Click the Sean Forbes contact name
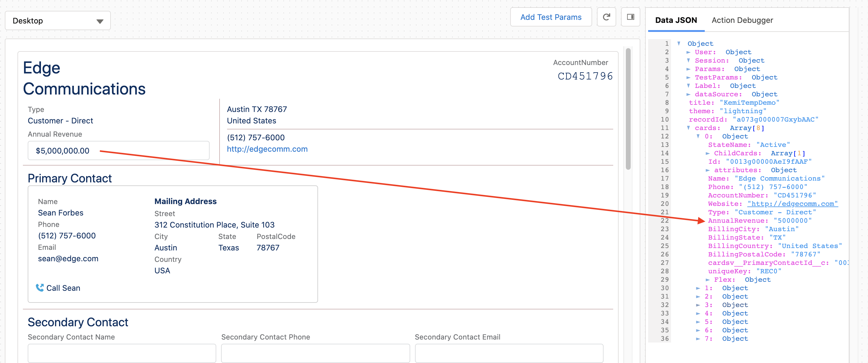 [61, 213]
